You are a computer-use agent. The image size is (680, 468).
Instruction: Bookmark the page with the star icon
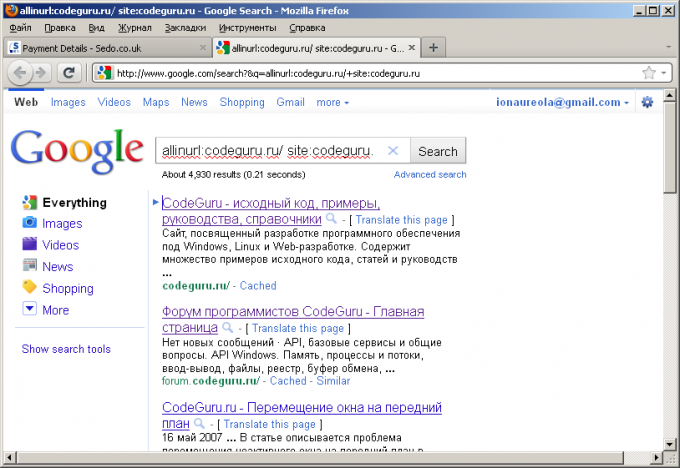coord(649,73)
